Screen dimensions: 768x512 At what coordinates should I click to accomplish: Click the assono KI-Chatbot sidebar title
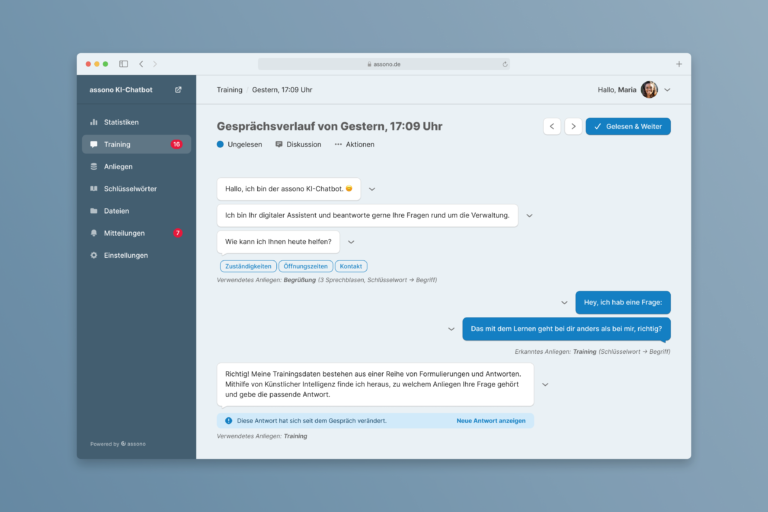pos(121,90)
